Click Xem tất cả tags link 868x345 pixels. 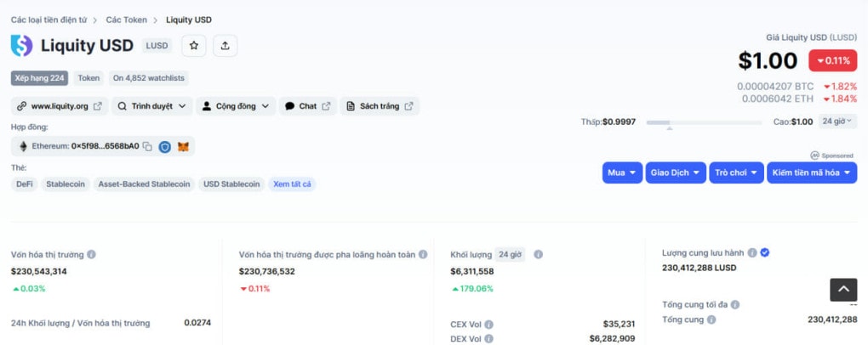pyautogui.click(x=292, y=184)
